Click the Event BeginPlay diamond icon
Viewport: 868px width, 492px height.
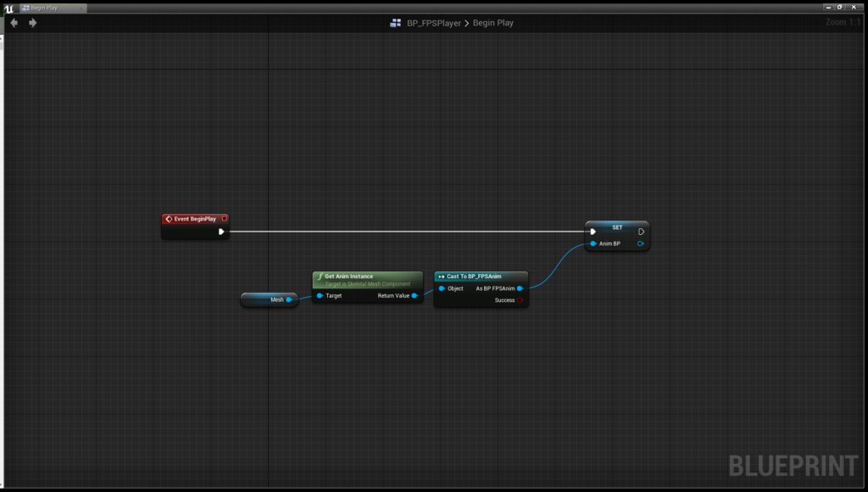click(169, 219)
